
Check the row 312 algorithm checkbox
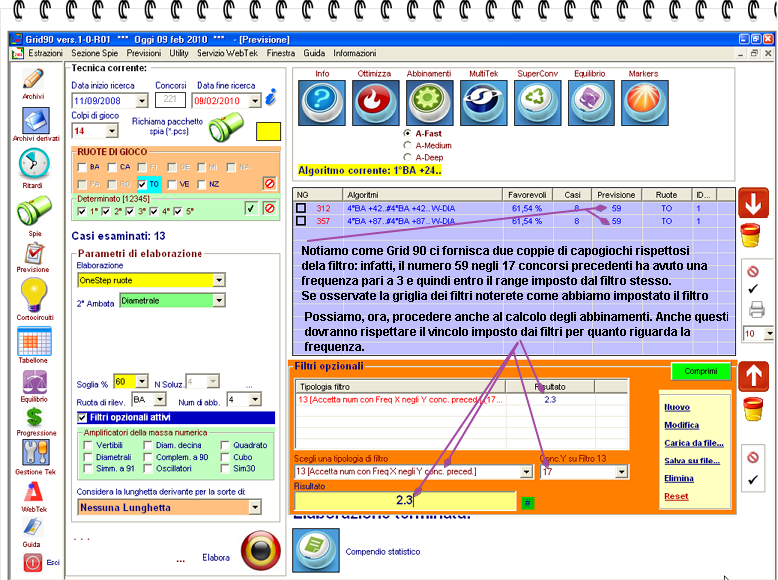pos(301,208)
